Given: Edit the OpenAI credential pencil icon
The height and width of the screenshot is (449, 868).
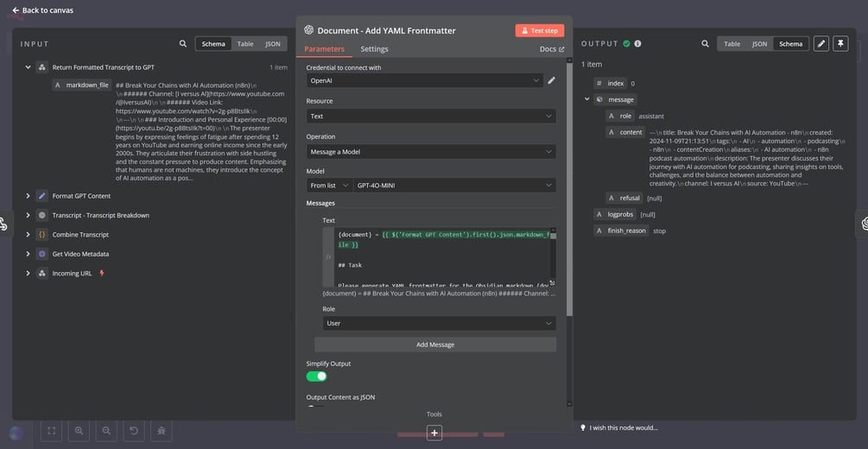Looking at the screenshot, I should click(x=552, y=80).
